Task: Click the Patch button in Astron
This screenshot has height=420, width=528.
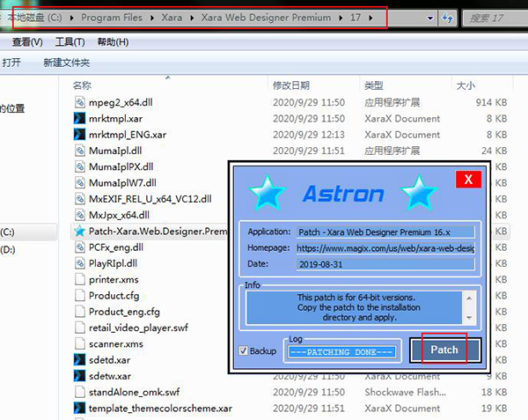Action: pyautogui.click(x=445, y=350)
